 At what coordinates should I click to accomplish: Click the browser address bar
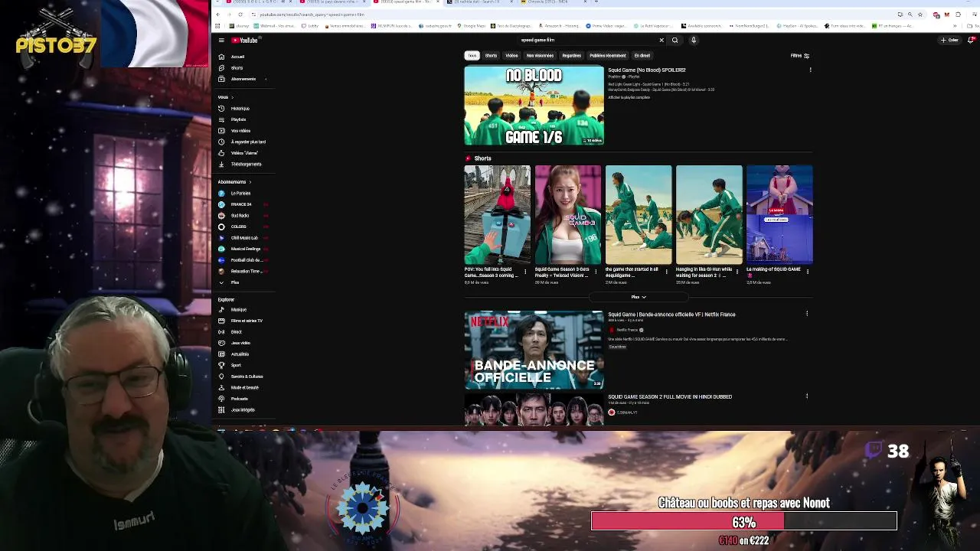574,15
